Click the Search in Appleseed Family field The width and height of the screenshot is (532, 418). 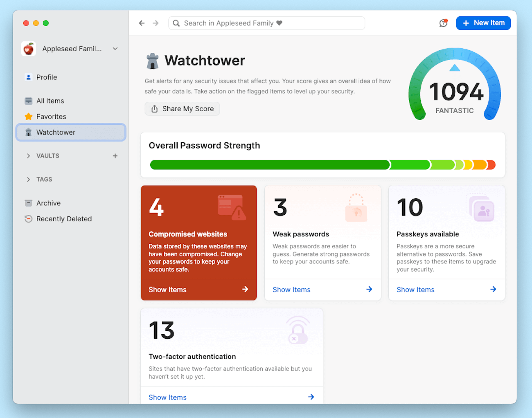(x=266, y=23)
